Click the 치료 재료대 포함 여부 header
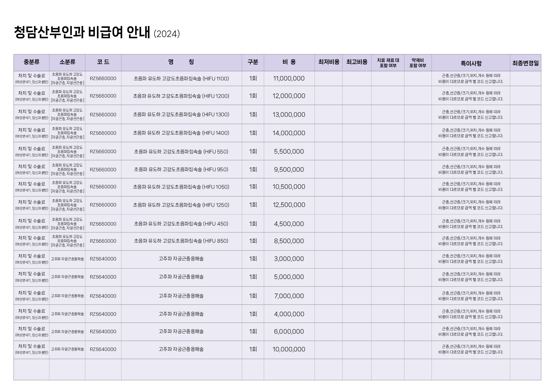The height and width of the screenshot is (392, 555). [388, 63]
